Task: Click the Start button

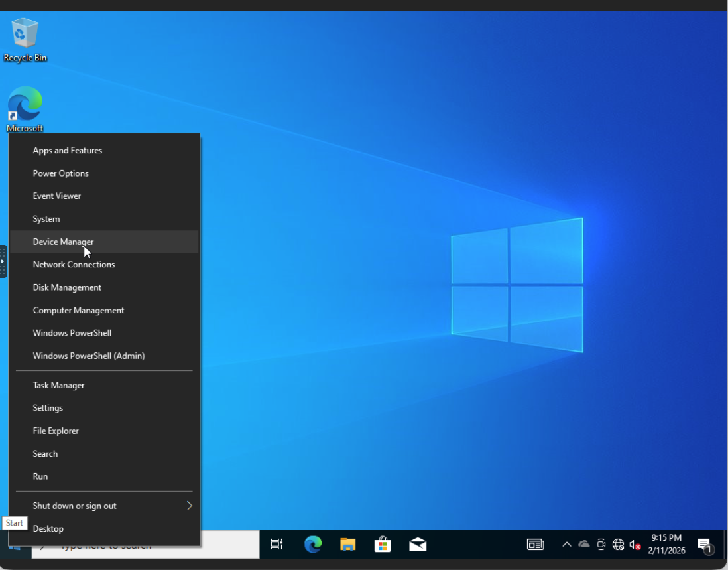Action: (15, 550)
